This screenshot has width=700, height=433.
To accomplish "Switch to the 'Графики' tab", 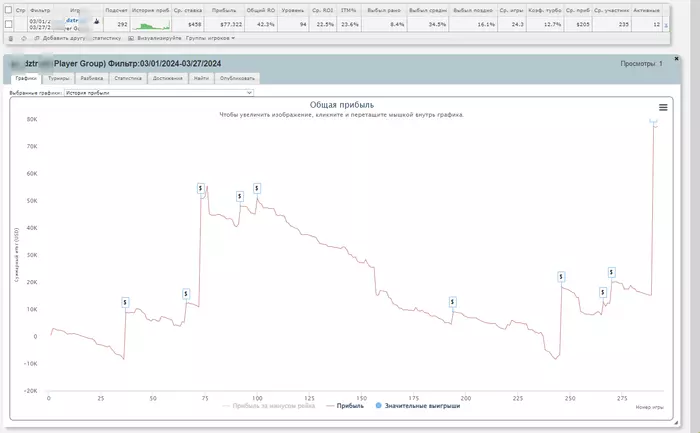I will coord(26,78).
